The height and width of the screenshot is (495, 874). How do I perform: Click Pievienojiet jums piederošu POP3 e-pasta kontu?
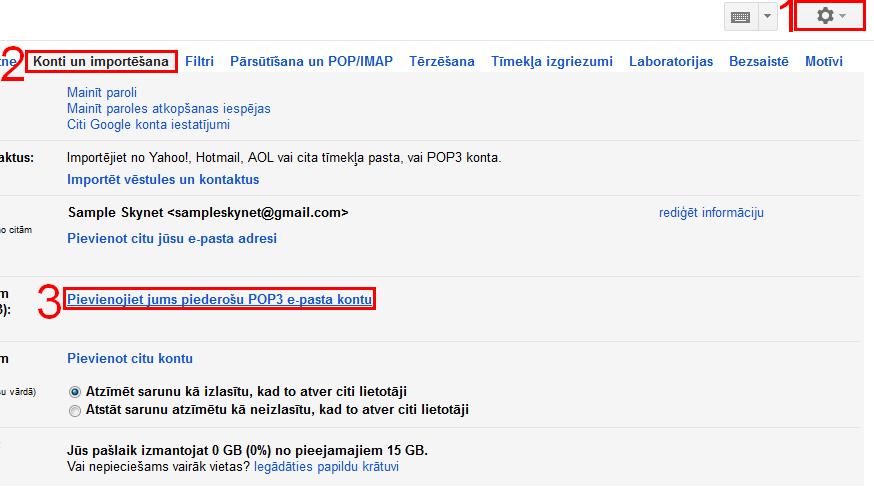click(220, 299)
